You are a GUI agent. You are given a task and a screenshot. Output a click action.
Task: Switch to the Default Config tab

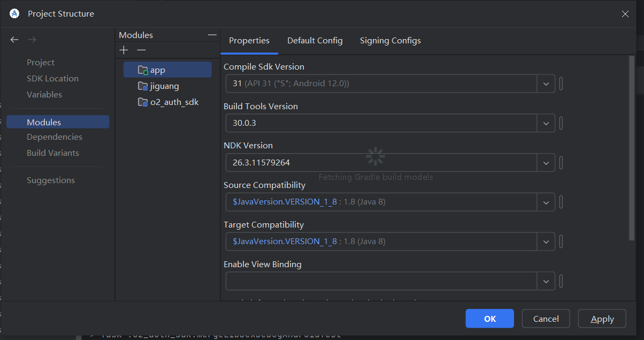(x=315, y=41)
